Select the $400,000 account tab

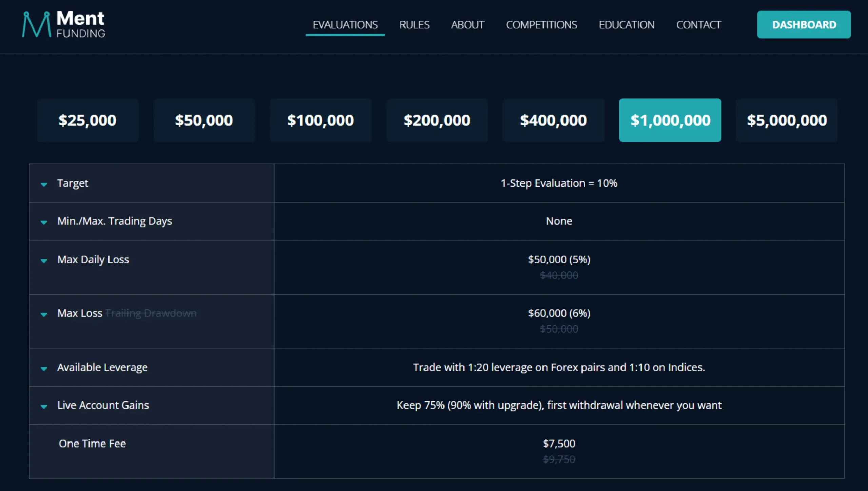(553, 120)
